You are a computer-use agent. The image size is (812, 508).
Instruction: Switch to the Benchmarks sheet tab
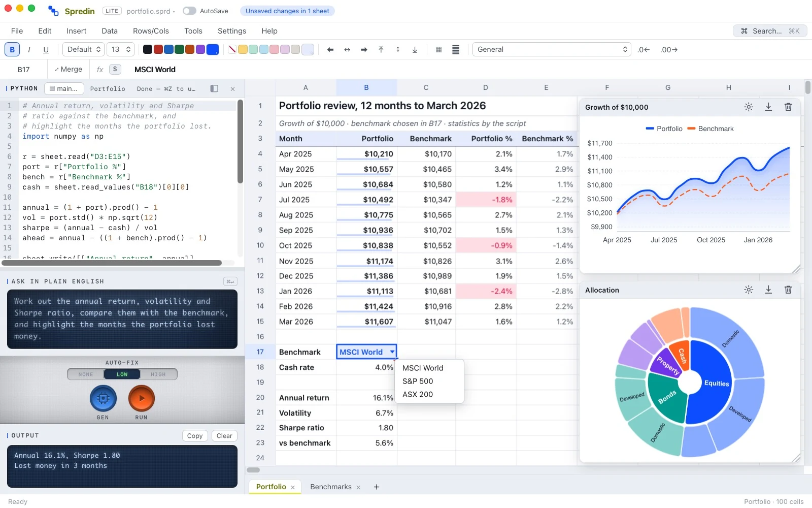[331, 487]
